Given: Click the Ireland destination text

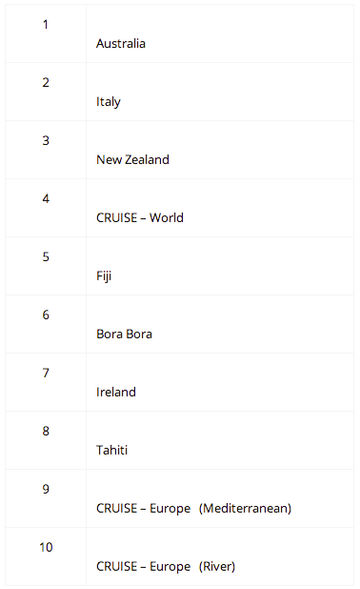Looking at the screenshot, I should click(116, 392).
